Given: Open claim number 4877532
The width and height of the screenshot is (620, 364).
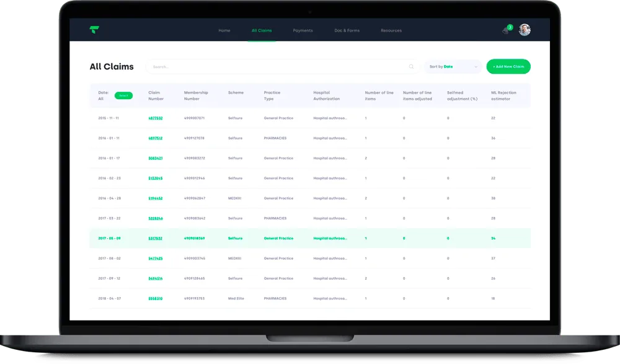Looking at the screenshot, I should (156, 118).
